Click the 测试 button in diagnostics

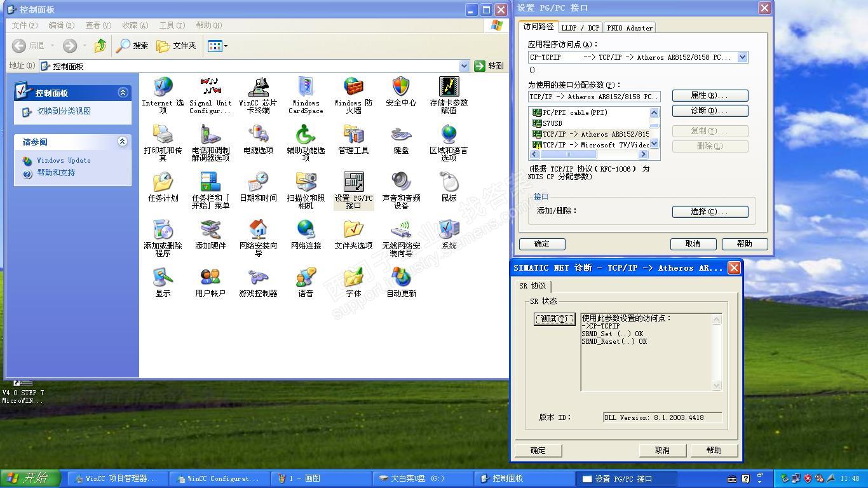(554, 319)
